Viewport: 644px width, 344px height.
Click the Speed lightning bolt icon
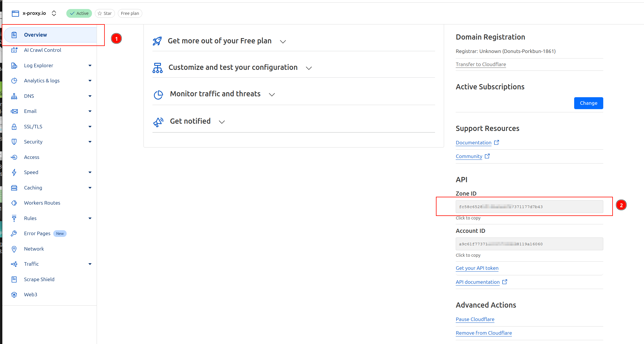(14, 172)
